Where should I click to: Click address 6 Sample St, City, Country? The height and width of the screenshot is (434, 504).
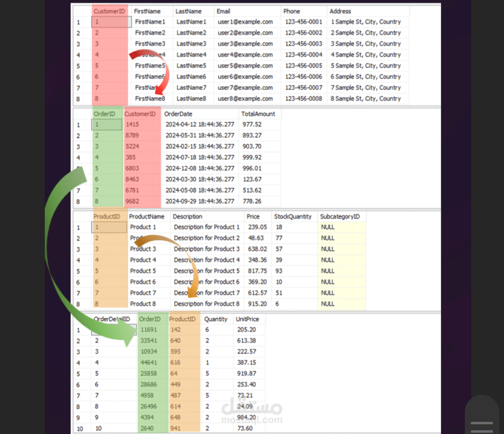coord(366,77)
